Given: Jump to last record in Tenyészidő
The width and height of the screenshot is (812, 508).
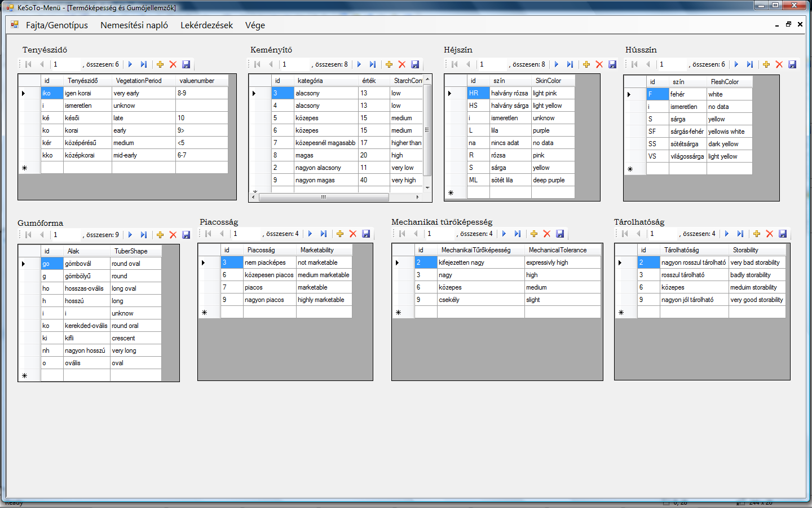Looking at the screenshot, I should (144, 64).
